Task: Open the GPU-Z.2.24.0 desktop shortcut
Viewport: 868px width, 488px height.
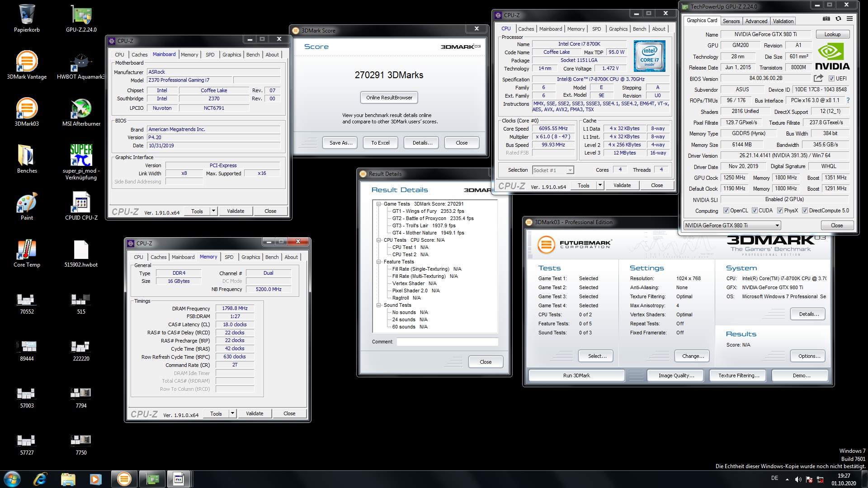Action: [x=81, y=19]
